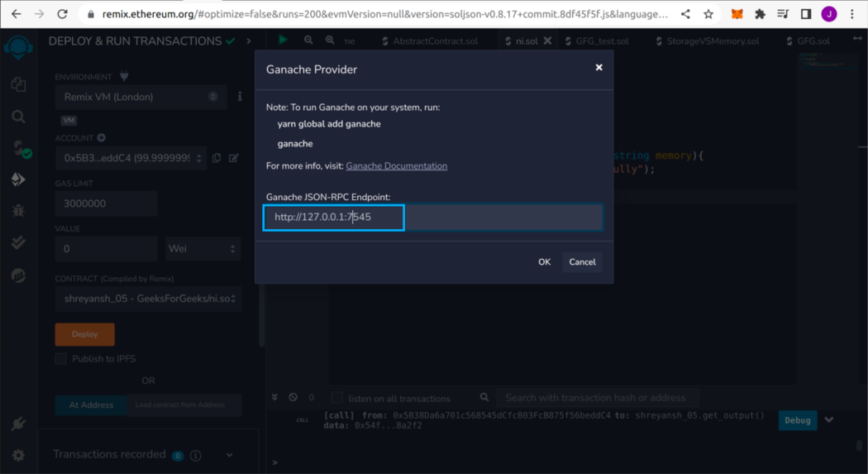This screenshot has height=474, width=868.
Task: Copy the account address to clipboard
Action: 217,158
